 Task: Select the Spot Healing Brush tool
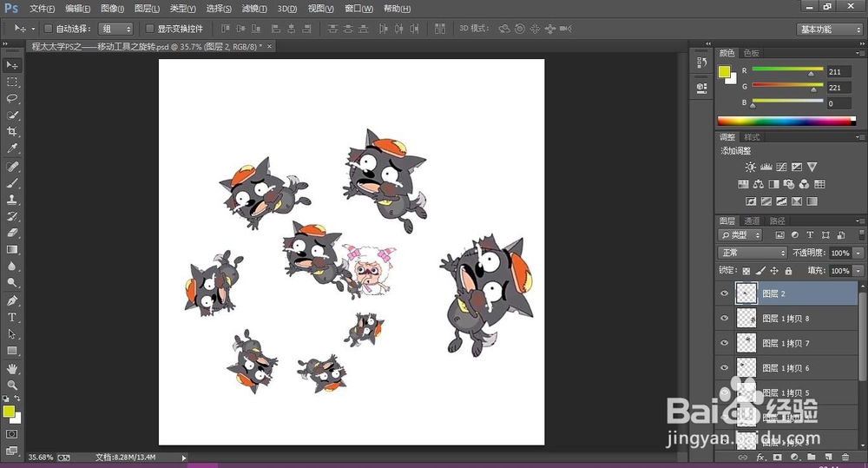pyautogui.click(x=11, y=166)
